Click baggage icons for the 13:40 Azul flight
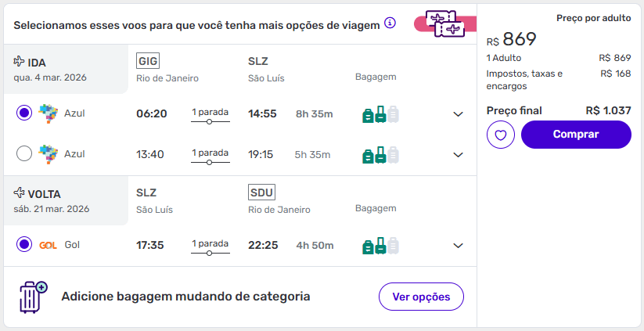Screen dimensions: 644x331 click(380, 154)
